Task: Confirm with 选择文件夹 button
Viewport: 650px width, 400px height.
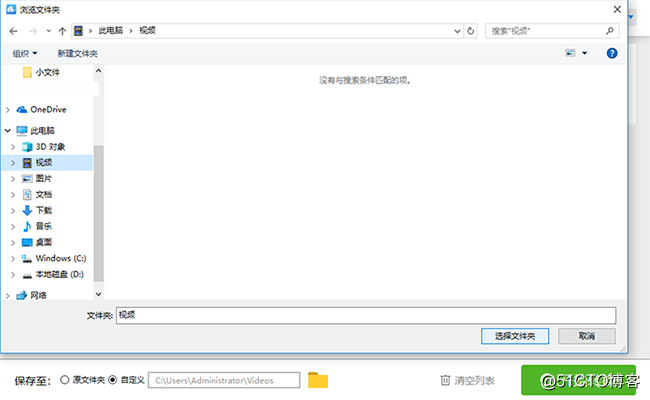Action: 515,336
